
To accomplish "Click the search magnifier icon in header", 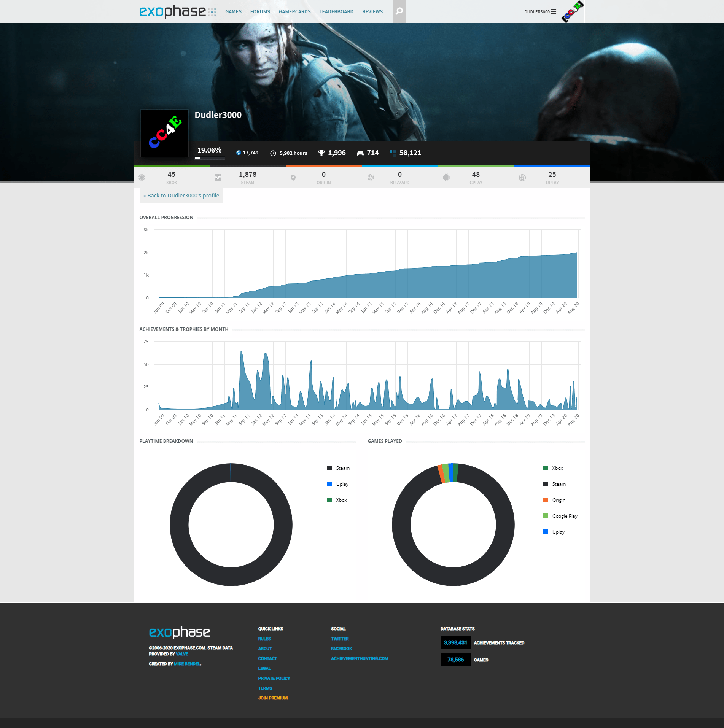I will [399, 11].
